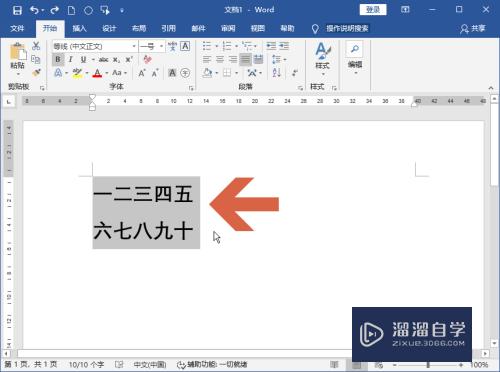
Task: Decrease paragraph indent
Action: click(271, 46)
